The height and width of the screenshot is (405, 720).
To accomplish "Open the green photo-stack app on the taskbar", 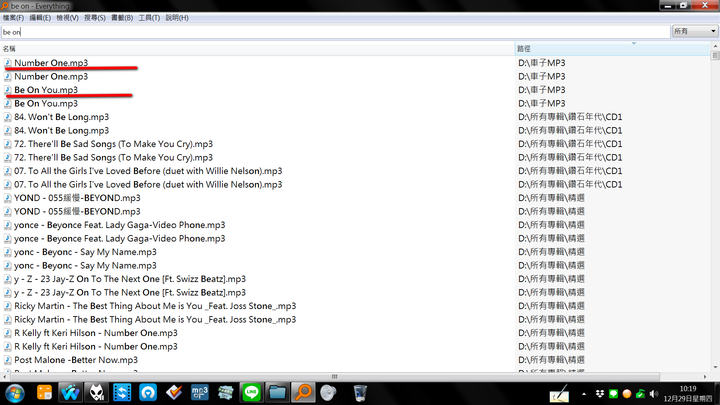I will click(225, 393).
